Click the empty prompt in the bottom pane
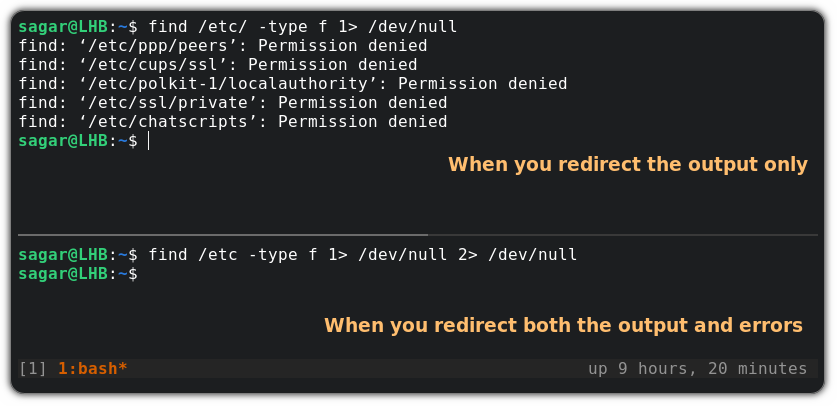 point(78,274)
